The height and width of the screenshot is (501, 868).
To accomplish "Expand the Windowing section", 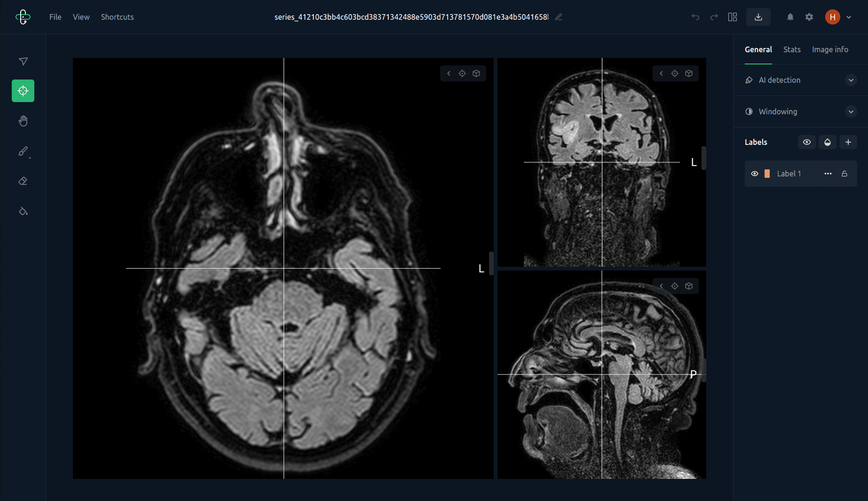I will pos(851,111).
